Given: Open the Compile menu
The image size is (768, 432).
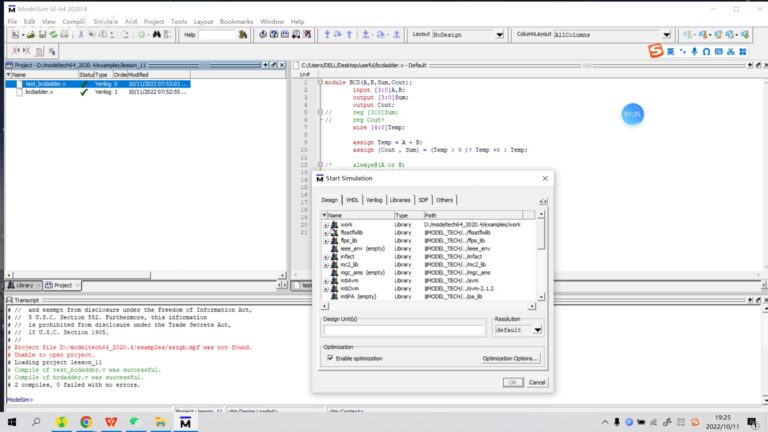Looking at the screenshot, I should pos(74,22).
